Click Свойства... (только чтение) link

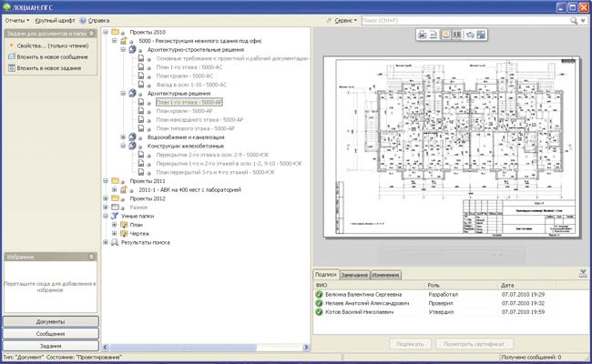coord(53,45)
